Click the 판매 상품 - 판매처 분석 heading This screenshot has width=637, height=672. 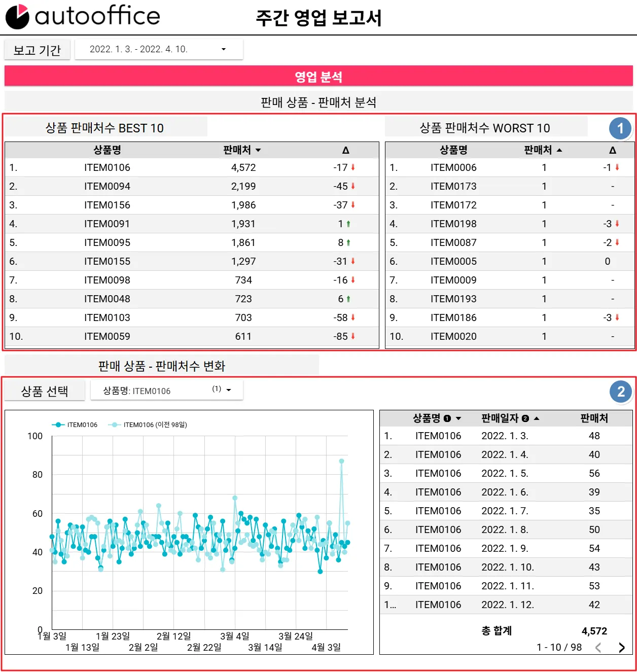(x=318, y=102)
